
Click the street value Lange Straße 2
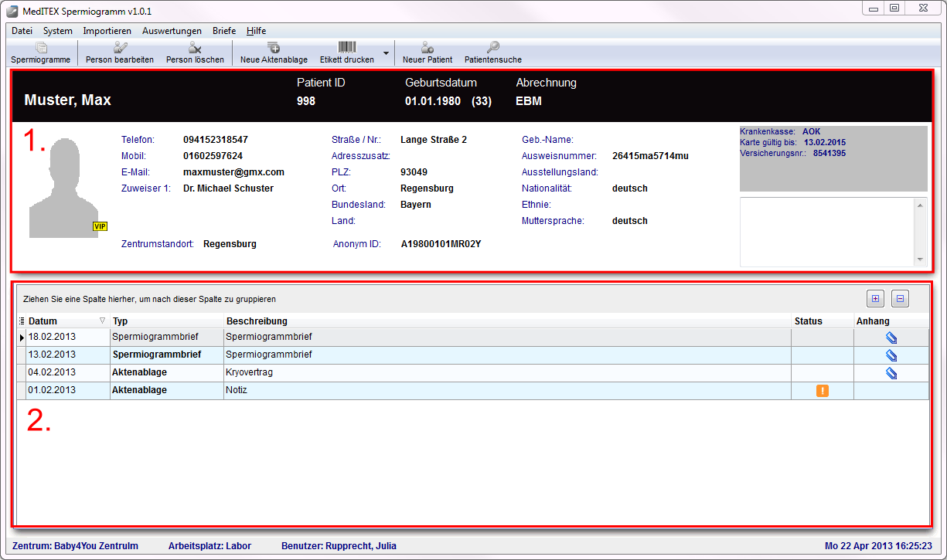(x=434, y=140)
